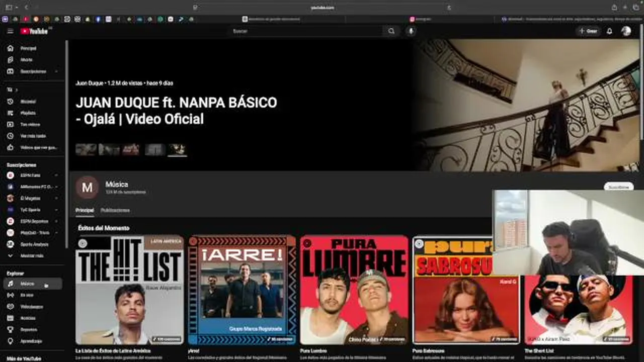
Task: Expand Mostrar más subscriptions
Action: (x=33, y=255)
